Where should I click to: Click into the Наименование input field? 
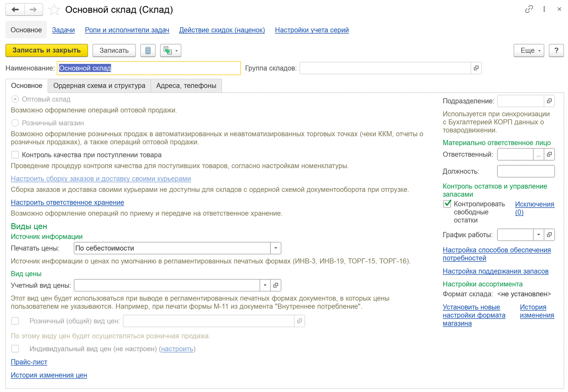click(x=149, y=68)
